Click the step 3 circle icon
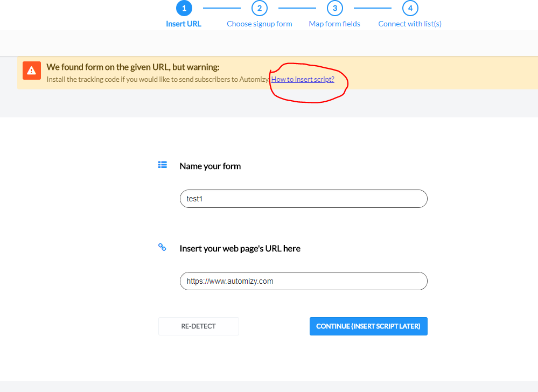 pyautogui.click(x=335, y=8)
